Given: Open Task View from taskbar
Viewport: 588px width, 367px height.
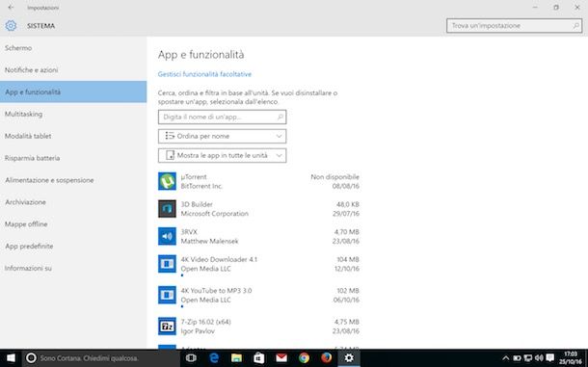Looking at the screenshot, I should click(x=191, y=358).
